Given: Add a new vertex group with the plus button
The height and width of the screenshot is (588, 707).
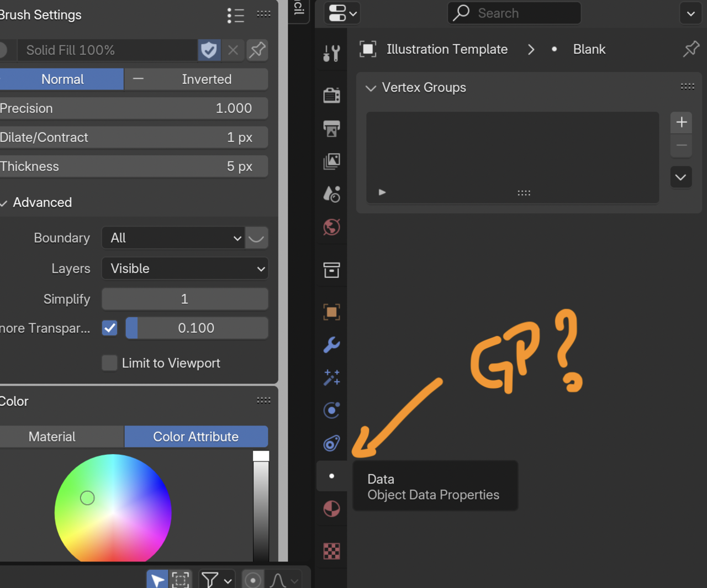Looking at the screenshot, I should point(681,122).
